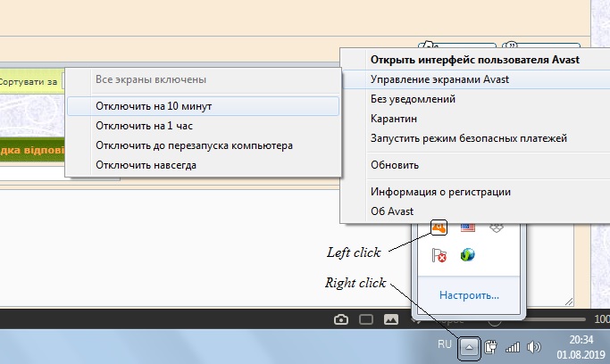Screen dimensions: 610x364
Task: Collapse hidden tray icons with arrow button
Action: tap(469, 346)
